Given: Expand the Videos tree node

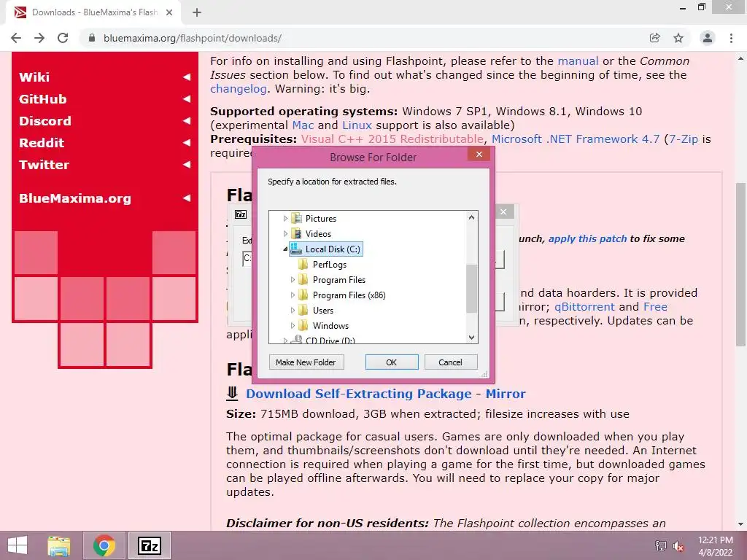Looking at the screenshot, I should pyautogui.click(x=285, y=234).
